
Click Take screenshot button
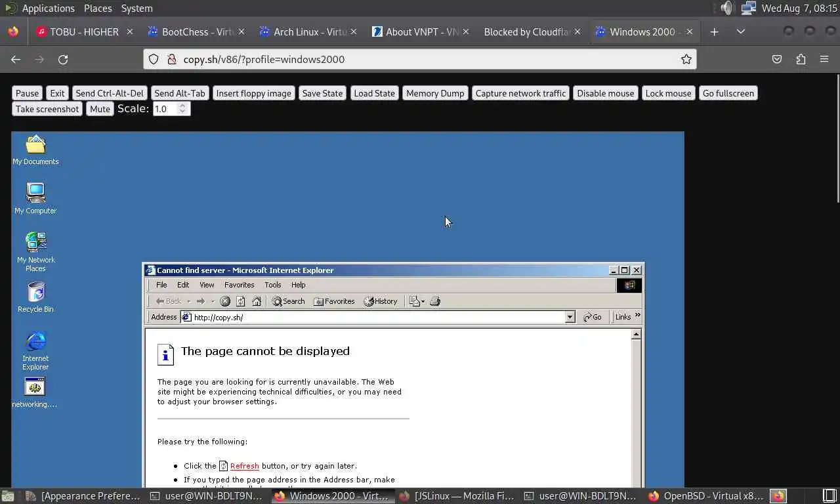[47, 109]
